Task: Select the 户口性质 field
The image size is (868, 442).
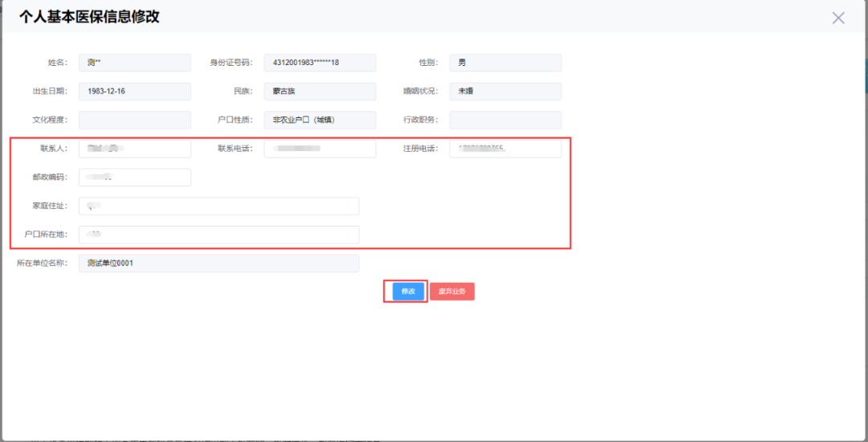Action: click(x=320, y=121)
